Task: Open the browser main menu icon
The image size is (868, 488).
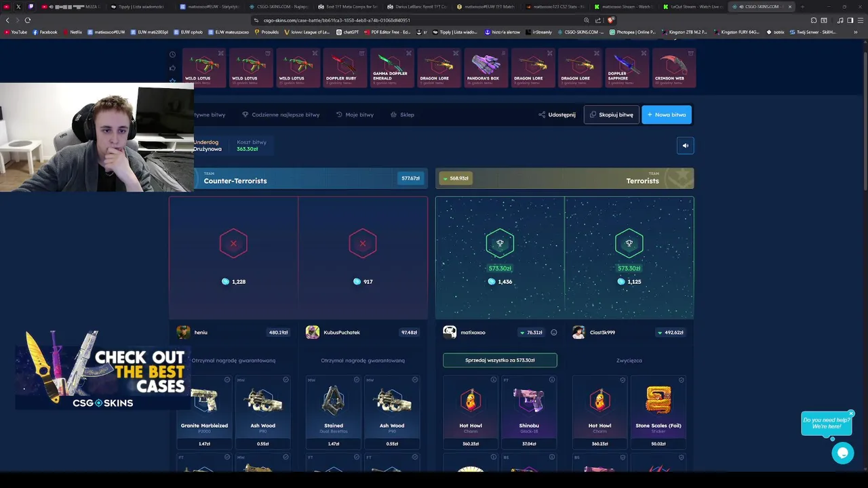Action: 861,20
